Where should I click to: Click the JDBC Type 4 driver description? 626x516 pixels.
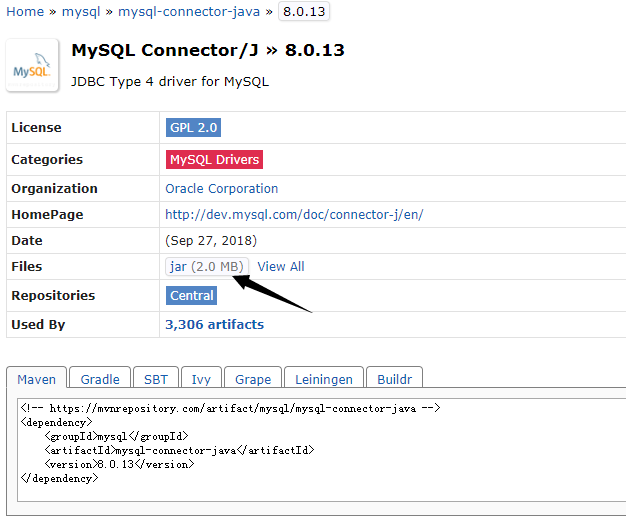coord(170,81)
